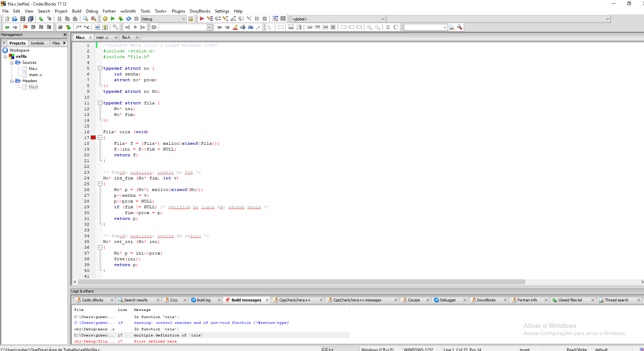Open the Select target dialog icon

191,19
